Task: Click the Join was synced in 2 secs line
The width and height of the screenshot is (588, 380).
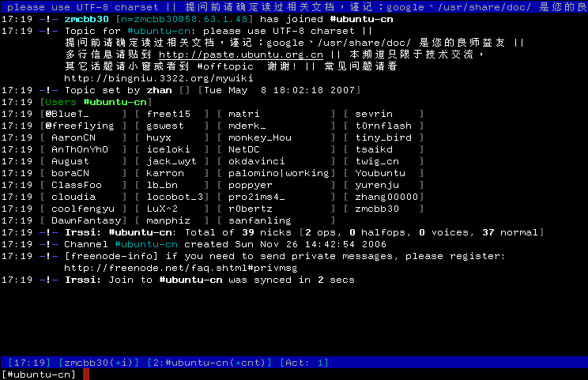Action: tap(209, 280)
